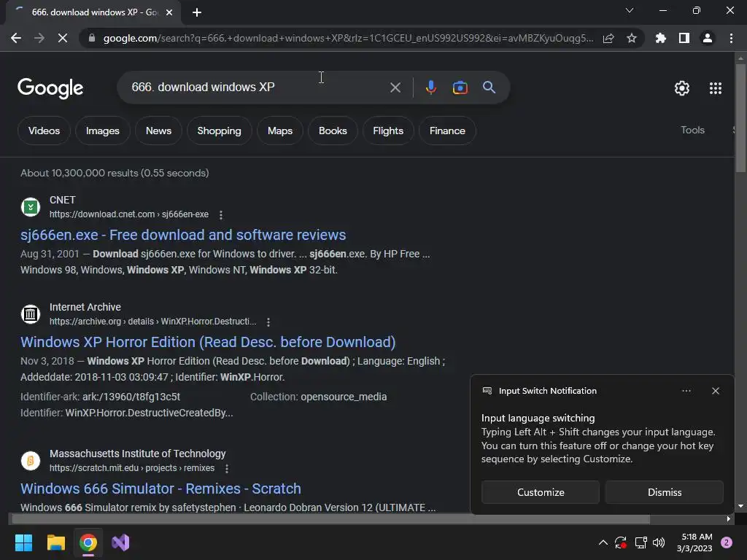Click the vertical page scrollbar thumb
This screenshot has width=747, height=560.
(x=740, y=117)
